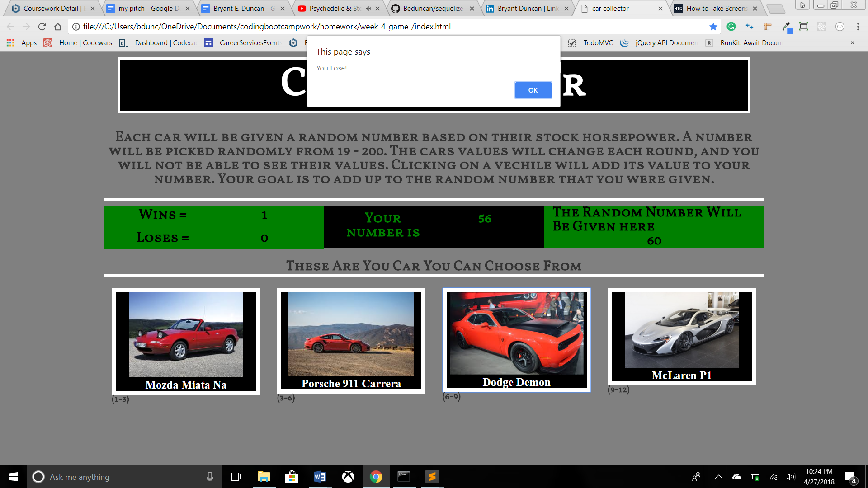Screen dimensions: 868x488
Task: Open Microsoft Word from the taskbar
Action: pos(320,477)
